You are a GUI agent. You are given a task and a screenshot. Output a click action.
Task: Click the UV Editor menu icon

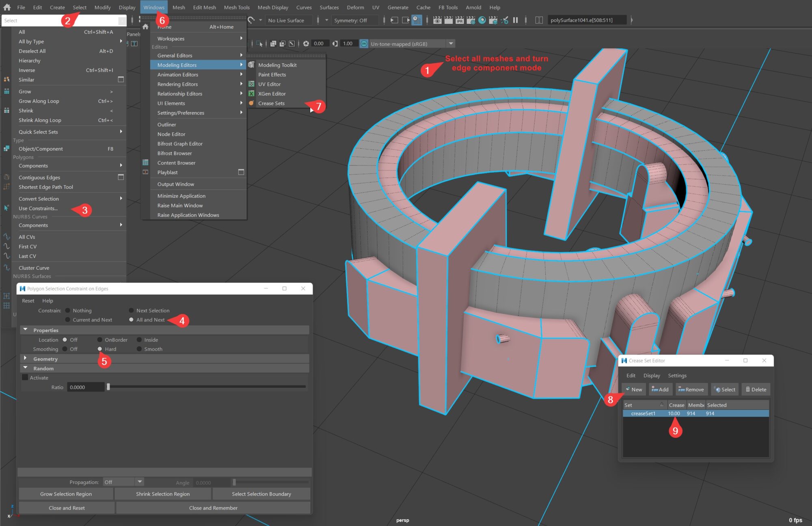[x=251, y=84]
